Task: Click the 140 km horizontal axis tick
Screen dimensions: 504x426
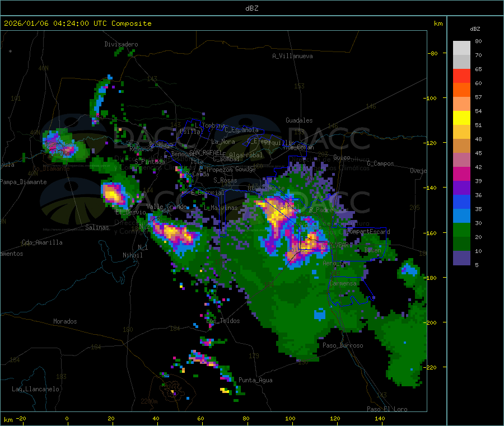Action: click(380, 418)
